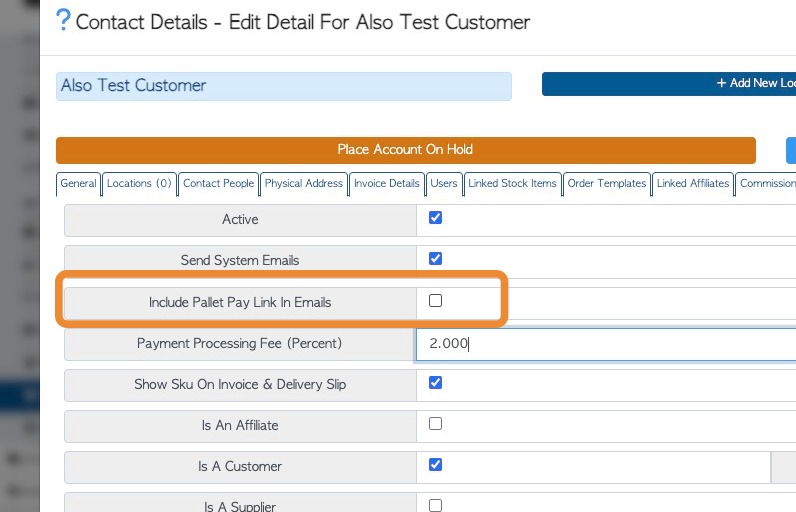Go to the Invoice Details tab
796x512 pixels.
pyautogui.click(x=386, y=184)
